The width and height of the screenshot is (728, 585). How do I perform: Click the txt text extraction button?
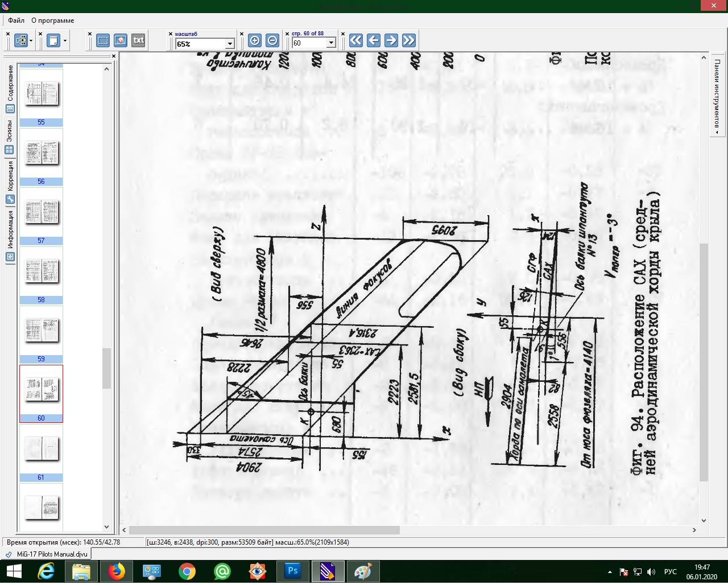(138, 40)
